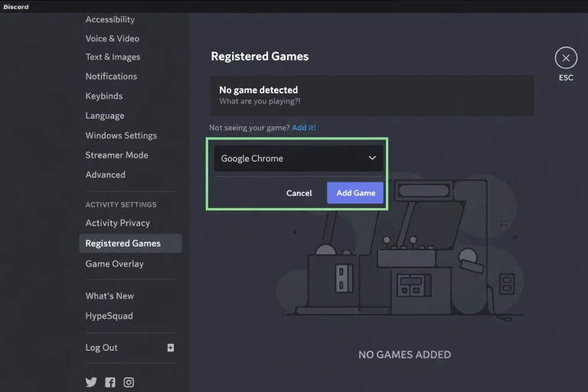Click the Registered Games heading

coord(260,56)
